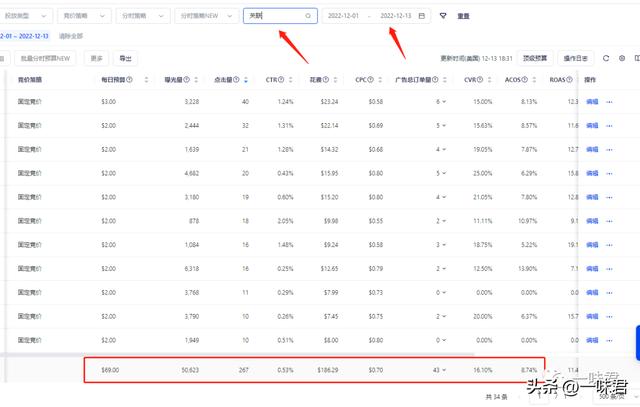
Task: Open the 更多 button in toolbar
Action: pyautogui.click(x=97, y=59)
